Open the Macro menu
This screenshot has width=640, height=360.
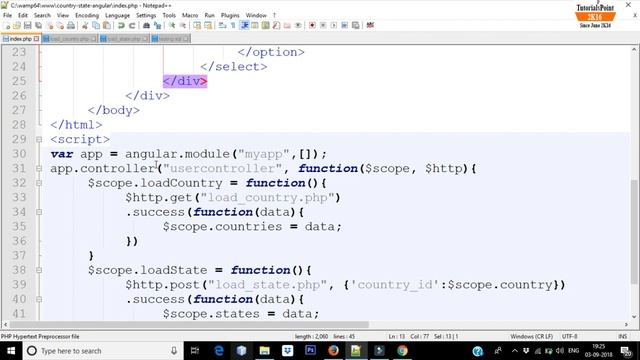(190, 15)
